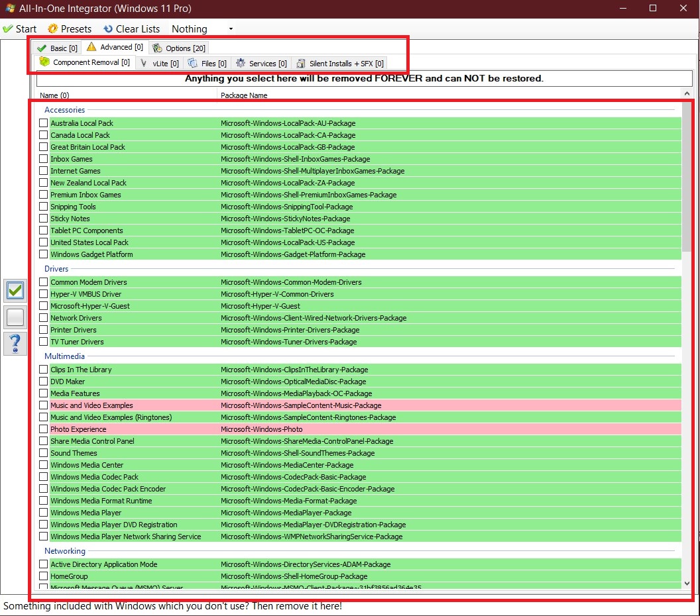Click the Advanced tab warning triangle icon
Viewport: 700px width, 616px height.
point(91,46)
